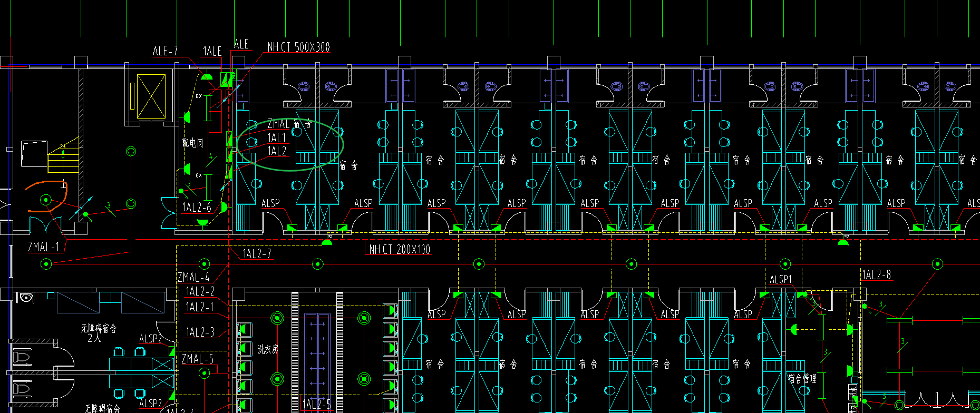Click the ZMAL-1 circuit label

[44, 247]
